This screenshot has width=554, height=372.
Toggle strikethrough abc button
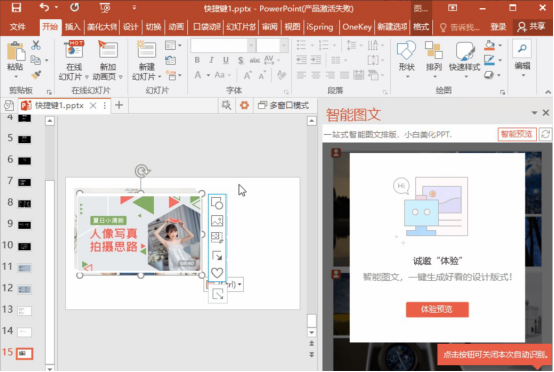point(255,60)
